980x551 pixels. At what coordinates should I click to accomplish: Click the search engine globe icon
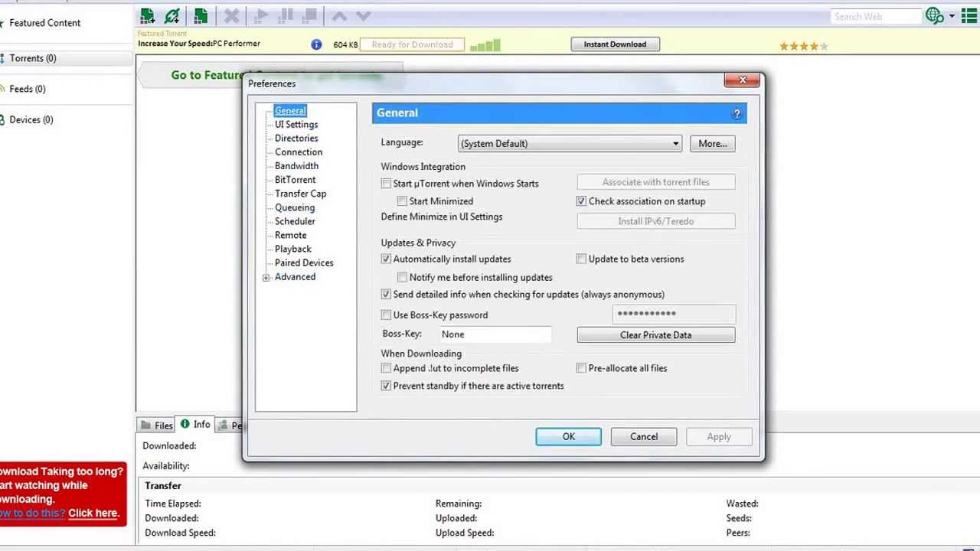[x=935, y=15]
